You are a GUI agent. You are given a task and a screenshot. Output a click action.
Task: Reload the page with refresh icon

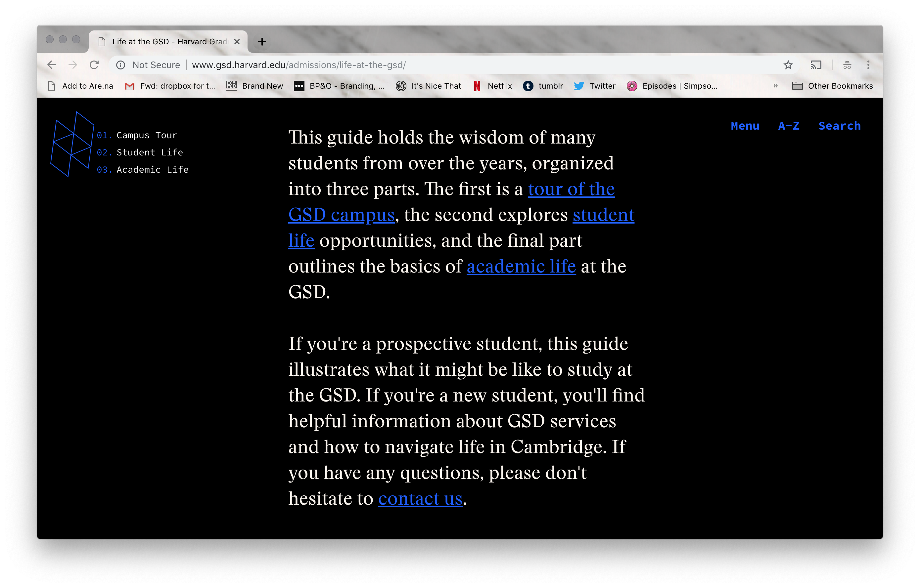94,65
